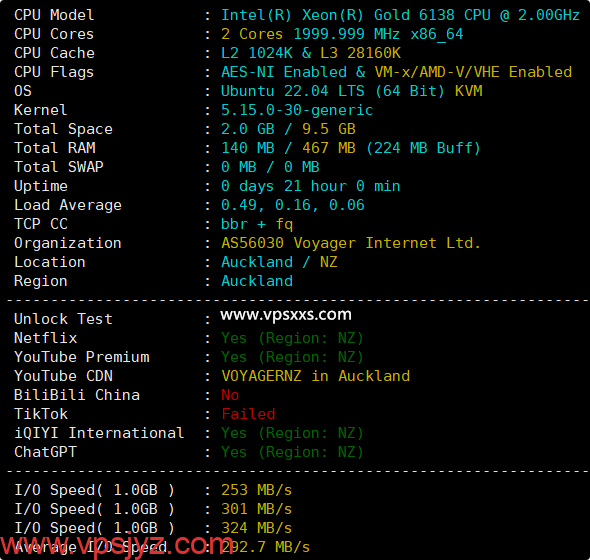Click the 253 MB/s I/O speed value
Viewport: 590px width, 560px height.
(256, 490)
